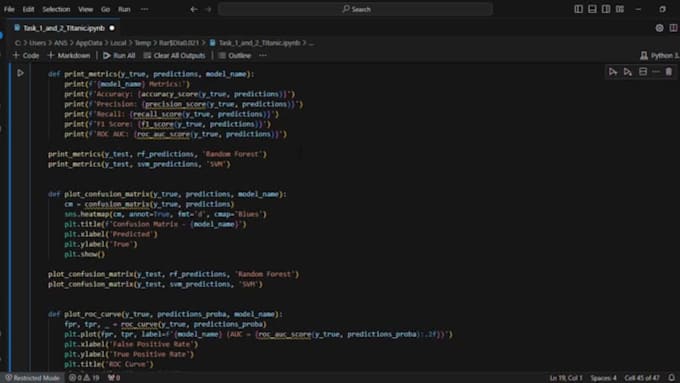Open notebook settings gear icon
Screen dimensions: 680x383
click(x=660, y=28)
